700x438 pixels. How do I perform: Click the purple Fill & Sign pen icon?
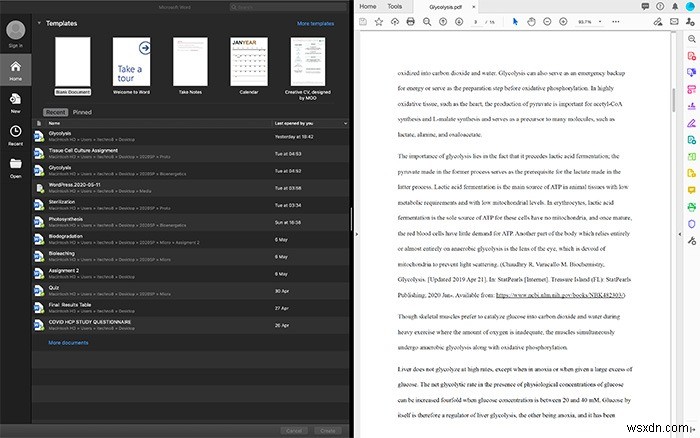692,123
